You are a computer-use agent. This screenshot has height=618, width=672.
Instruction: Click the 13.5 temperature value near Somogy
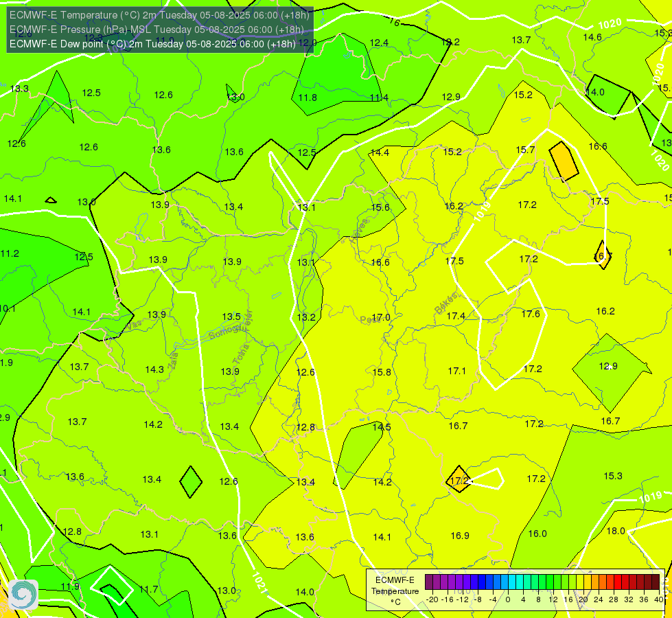coord(231,317)
